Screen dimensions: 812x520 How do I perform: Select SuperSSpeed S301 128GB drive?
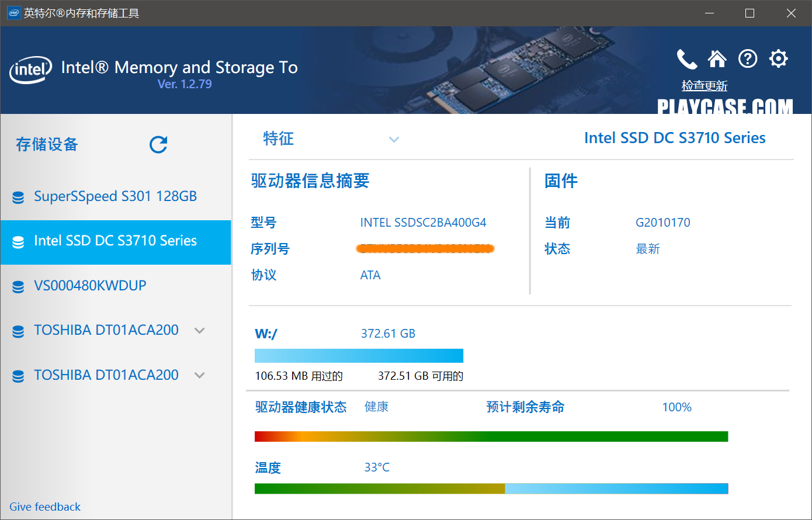click(x=116, y=196)
